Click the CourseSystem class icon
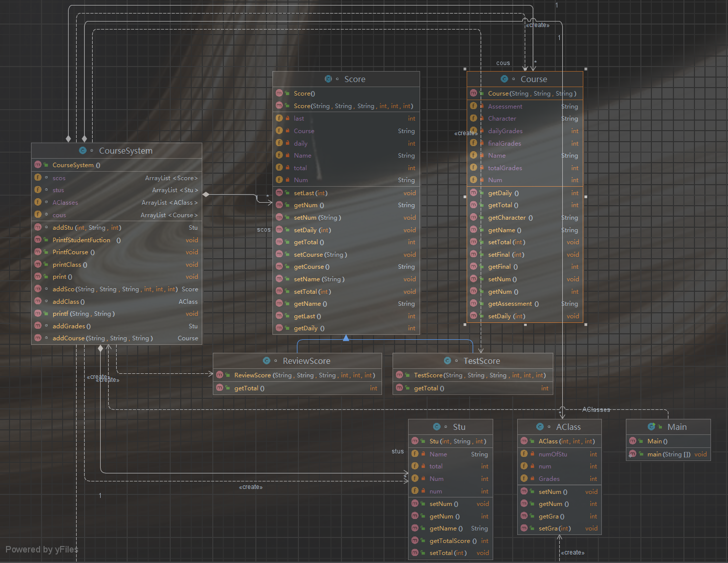Screen dimensions: 728x563 coord(83,151)
